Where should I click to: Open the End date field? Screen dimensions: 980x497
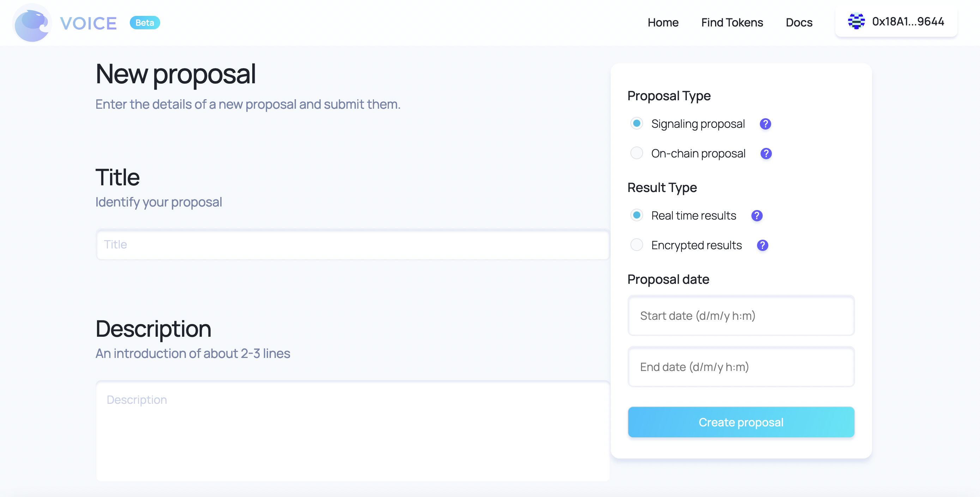pyautogui.click(x=741, y=367)
